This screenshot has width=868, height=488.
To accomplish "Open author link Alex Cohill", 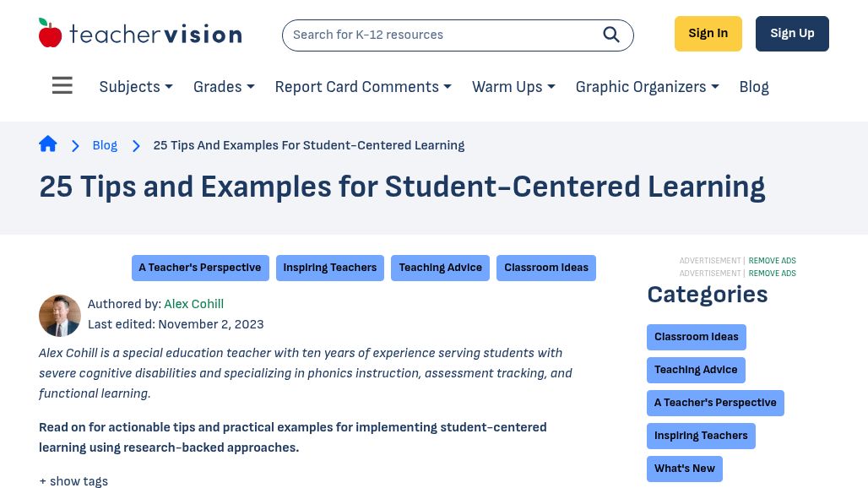I will coord(193,304).
